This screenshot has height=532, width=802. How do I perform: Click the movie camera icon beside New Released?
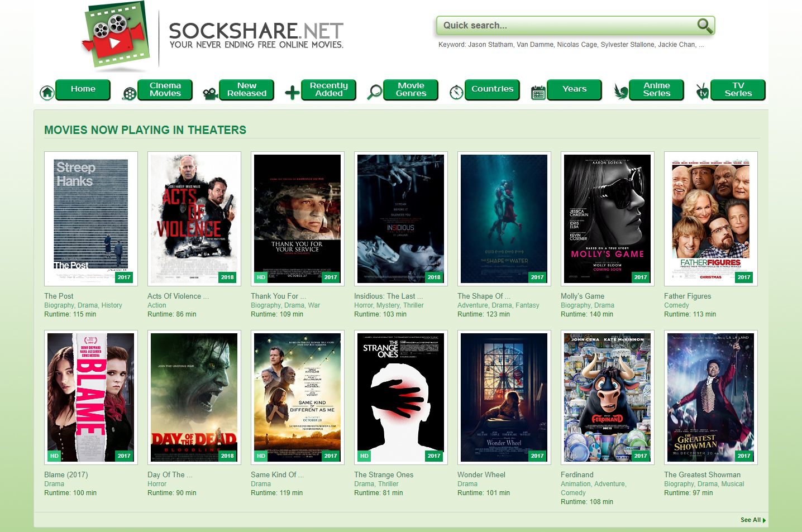click(211, 92)
